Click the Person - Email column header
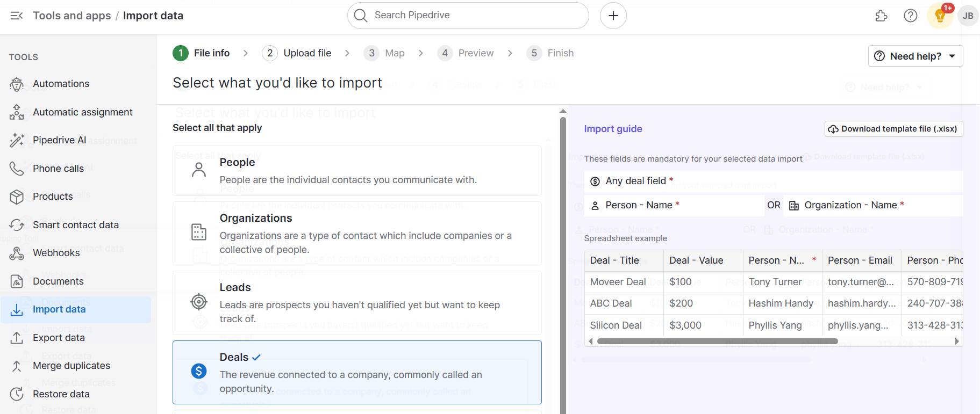 tap(862, 260)
